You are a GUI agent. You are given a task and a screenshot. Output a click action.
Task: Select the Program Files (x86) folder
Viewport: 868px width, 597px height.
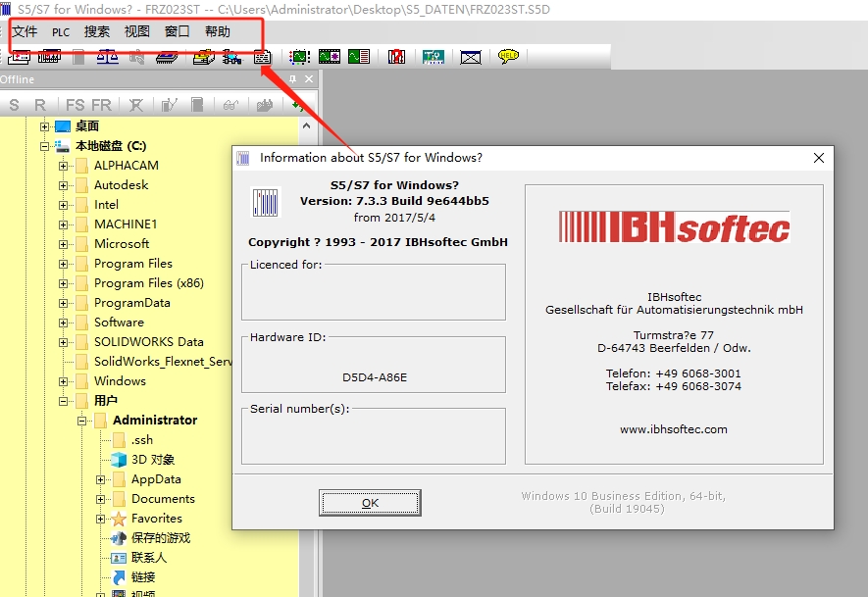point(148,283)
